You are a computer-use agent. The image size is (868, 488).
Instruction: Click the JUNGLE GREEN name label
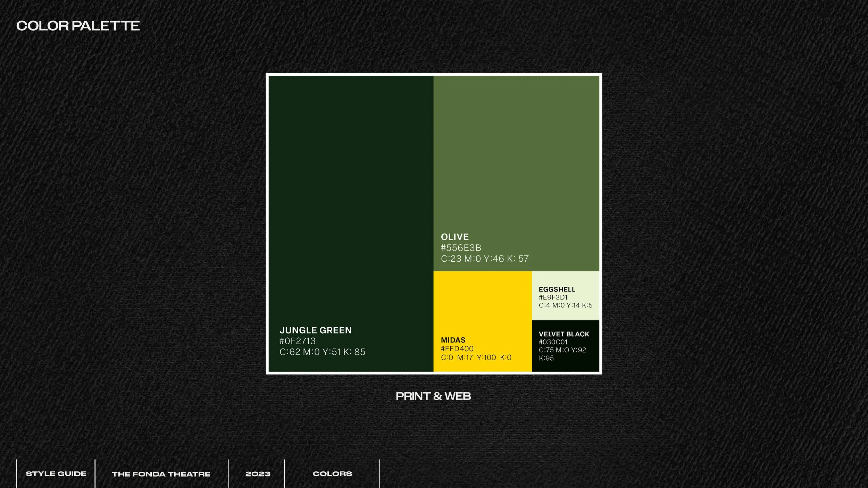315,330
